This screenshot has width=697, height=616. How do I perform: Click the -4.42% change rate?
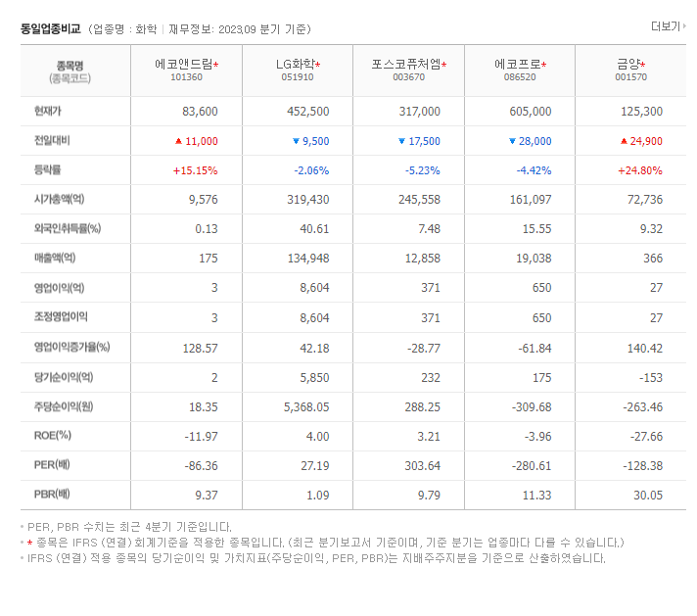534,170
